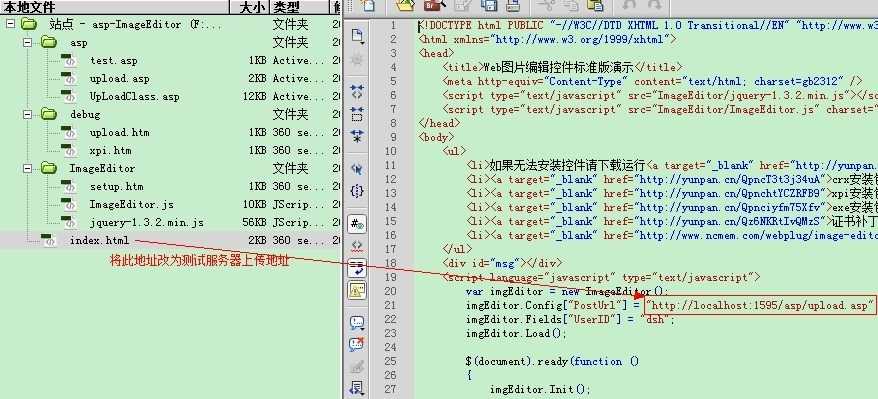Collapse the asp folder
Screen dimensions: 878x399
(x=28, y=42)
